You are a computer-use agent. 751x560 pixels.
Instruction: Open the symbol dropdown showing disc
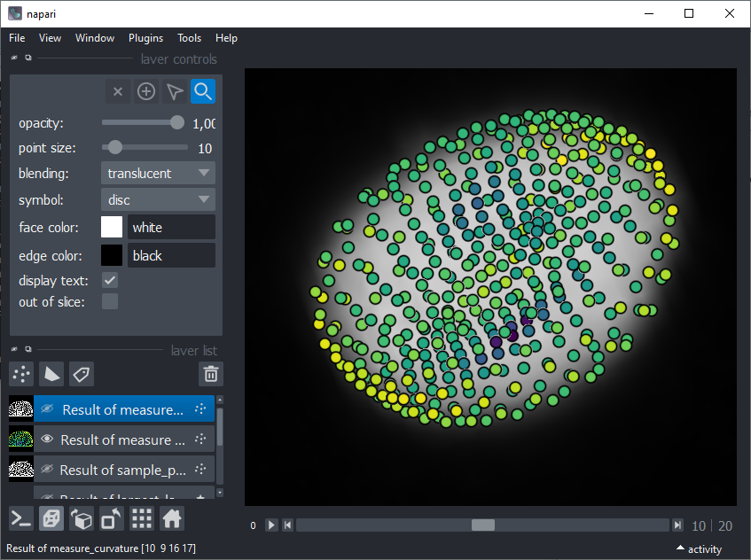(158, 199)
